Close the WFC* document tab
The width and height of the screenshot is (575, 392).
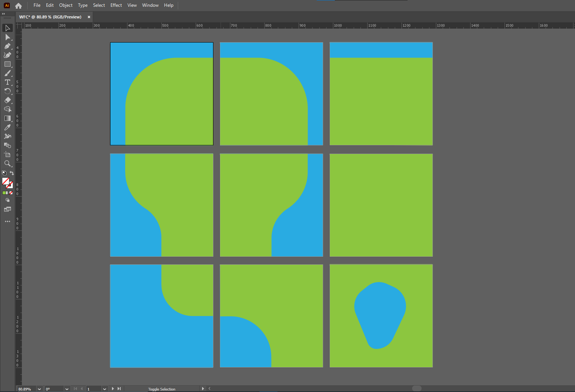tap(89, 17)
